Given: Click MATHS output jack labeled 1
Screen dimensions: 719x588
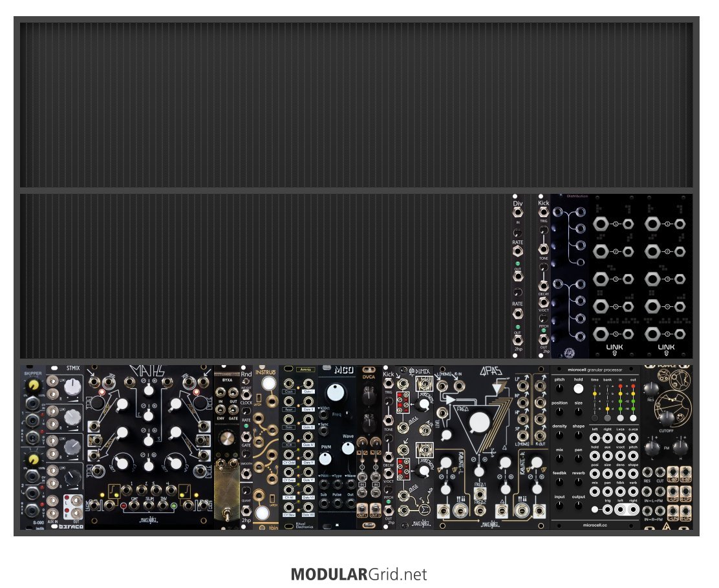Looking at the screenshot, I should (x=128, y=490).
